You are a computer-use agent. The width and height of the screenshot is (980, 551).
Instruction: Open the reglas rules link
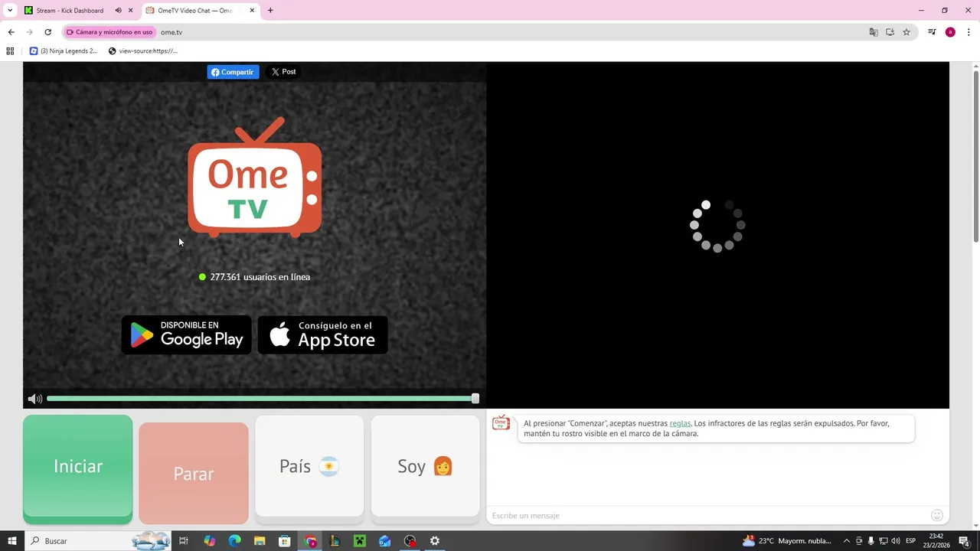pyautogui.click(x=680, y=423)
